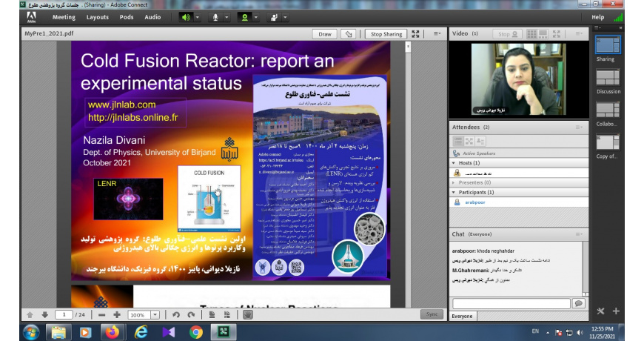Select participant arabpoor
The width and height of the screenshot is (644, 341).
click(x=519, y=202)
